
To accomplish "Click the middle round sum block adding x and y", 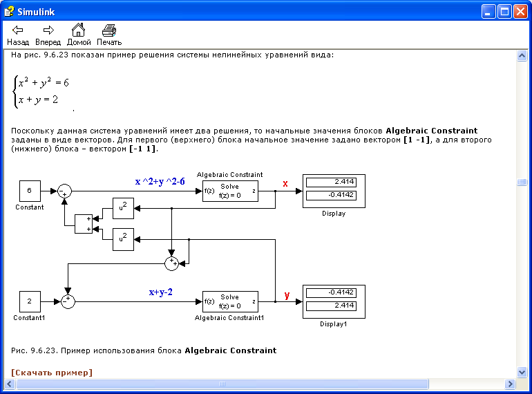I will (171, 263).
